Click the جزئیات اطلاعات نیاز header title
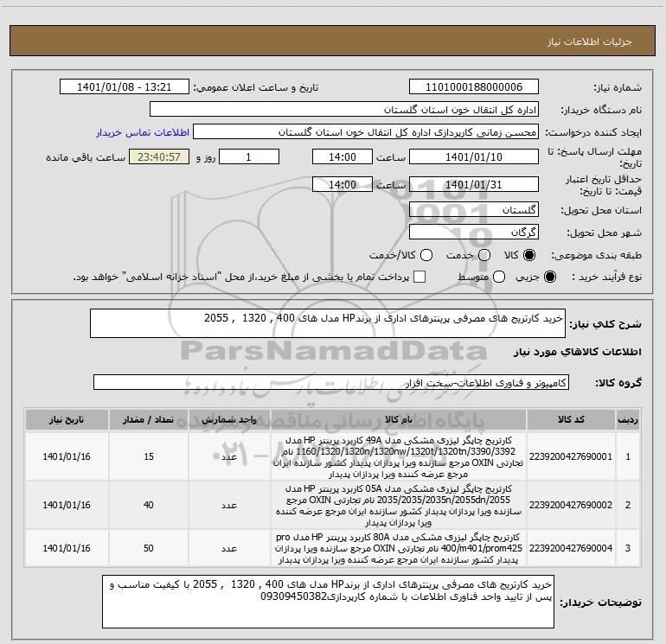The width and height of the screenshot is (666, 644). (x=589, y=41)
